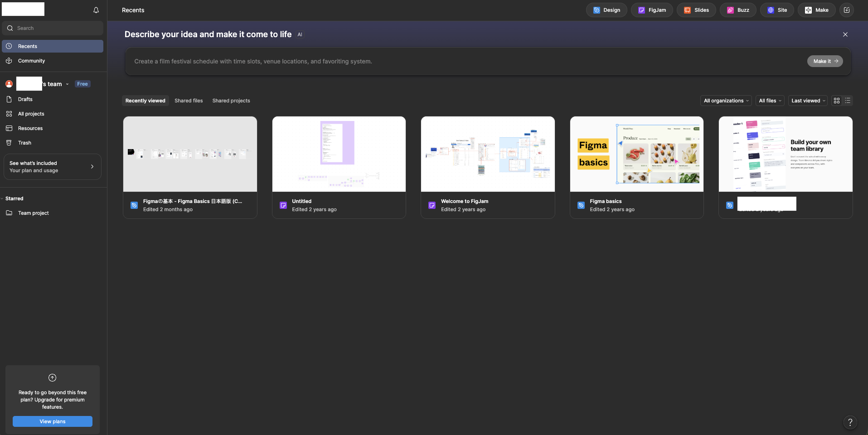Select the Recently viewed tab
868x435 pixels.
point(145,101)
